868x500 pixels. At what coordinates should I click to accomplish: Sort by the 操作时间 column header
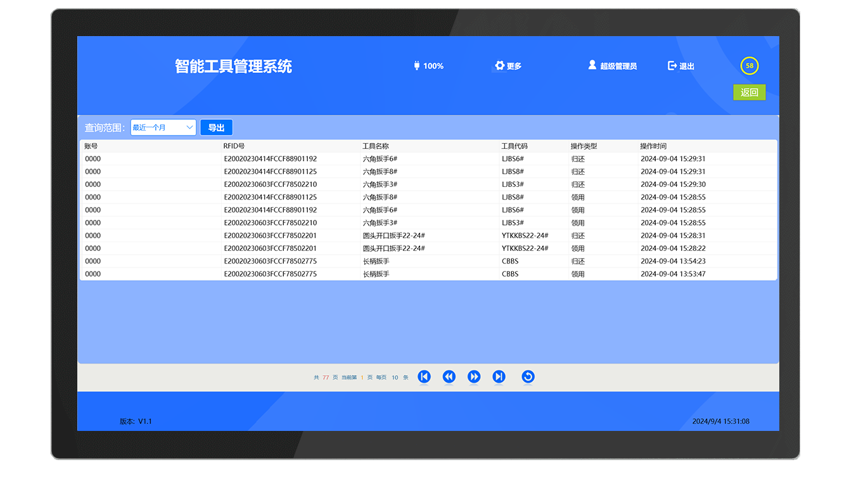click(x=653, y=146)
